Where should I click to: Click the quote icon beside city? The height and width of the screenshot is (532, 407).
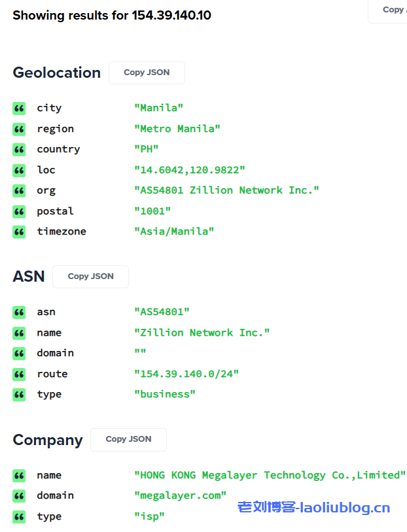(x=19, y=108)
